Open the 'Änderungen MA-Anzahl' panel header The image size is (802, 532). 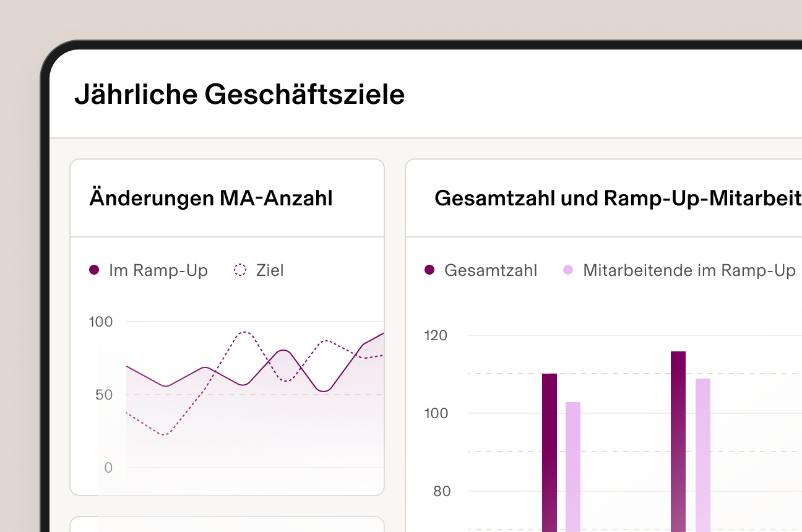pos(212,197)
